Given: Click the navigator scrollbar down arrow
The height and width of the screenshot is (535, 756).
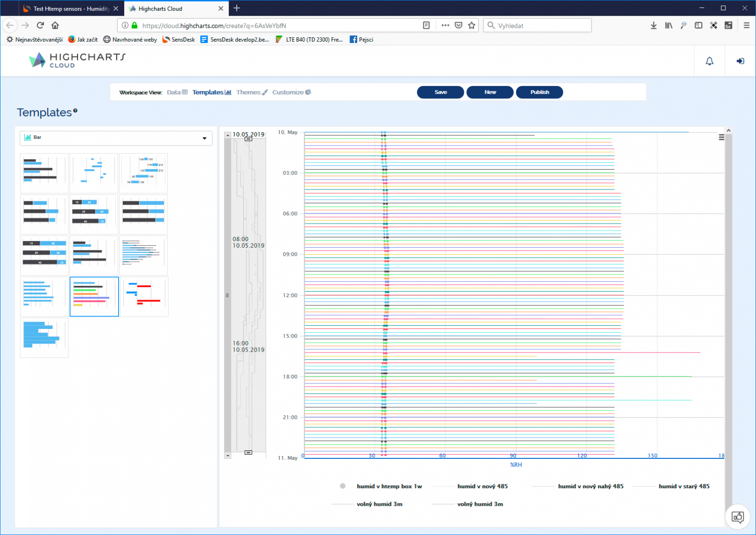Looking at the screenshot, I should pyautogui.click(x=228, y=456).
